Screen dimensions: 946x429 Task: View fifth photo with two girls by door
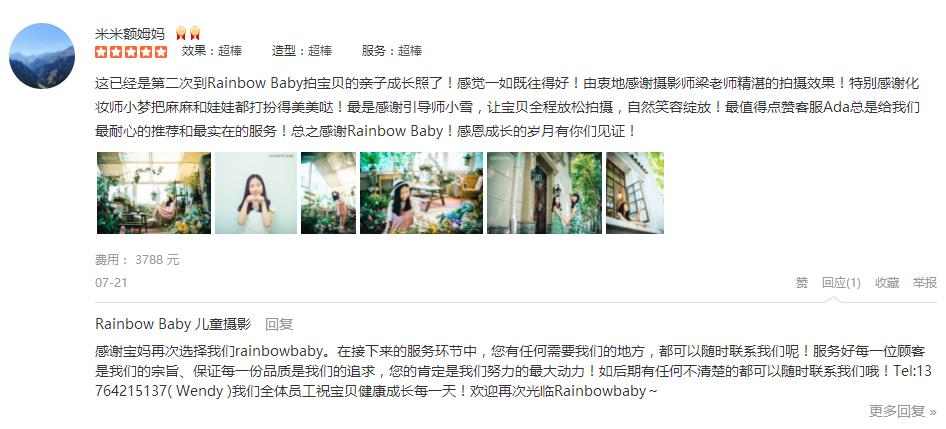pyautogui.click(x=544, y=192)
